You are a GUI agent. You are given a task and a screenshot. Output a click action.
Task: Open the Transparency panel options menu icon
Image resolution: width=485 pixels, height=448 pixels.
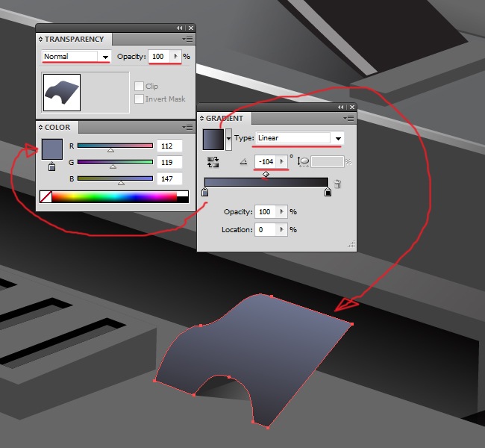(187, 39)
